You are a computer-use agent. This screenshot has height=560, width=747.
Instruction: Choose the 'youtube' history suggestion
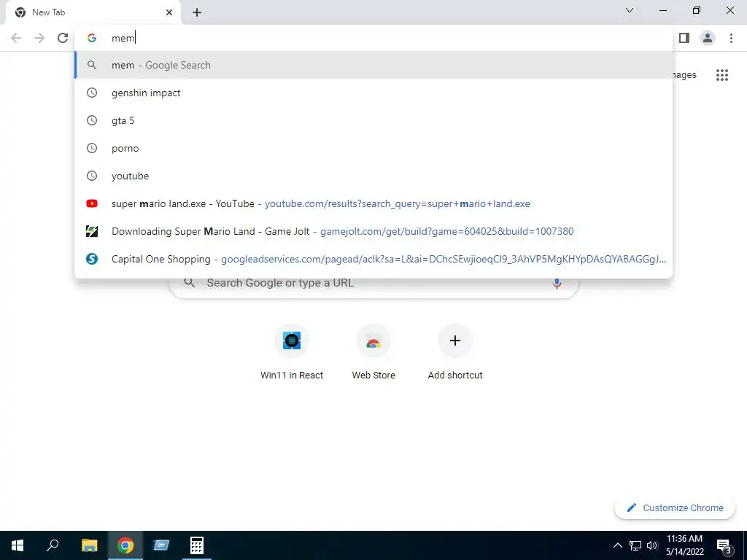(373, 176)
